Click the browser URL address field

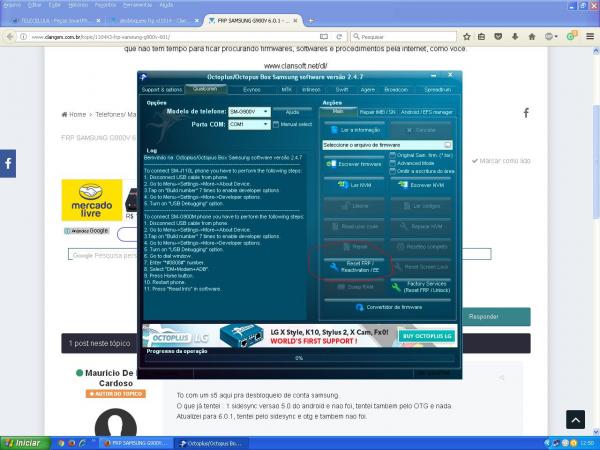pos(172,37)
